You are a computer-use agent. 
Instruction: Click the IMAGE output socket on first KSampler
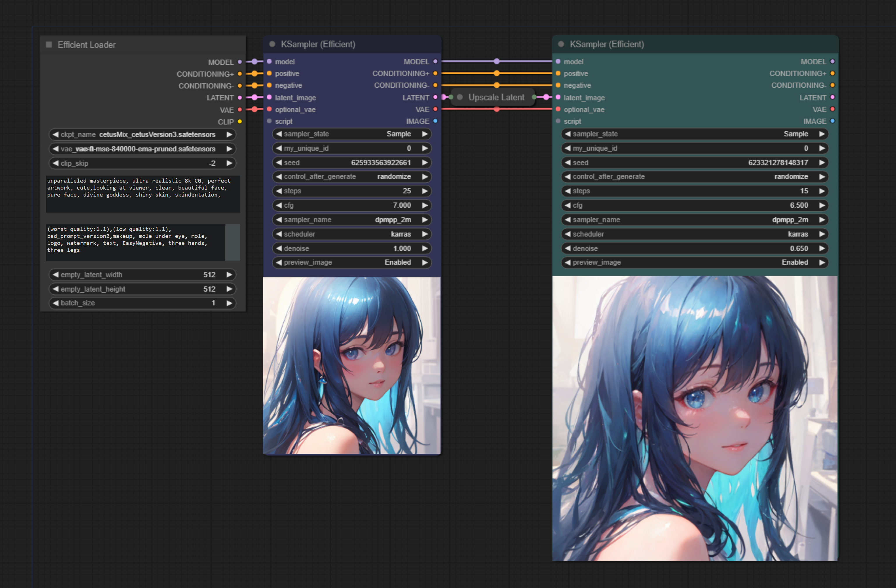click(x=435, y=121)
